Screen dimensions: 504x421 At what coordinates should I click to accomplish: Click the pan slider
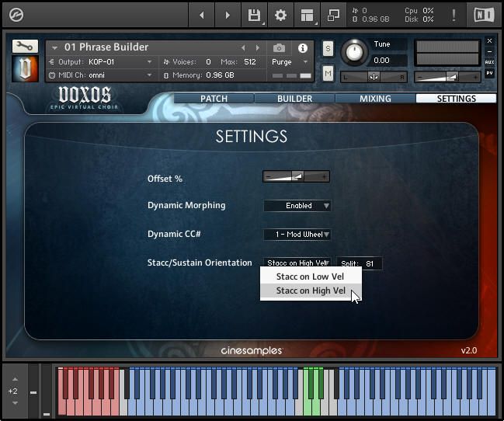coord(374,77)
